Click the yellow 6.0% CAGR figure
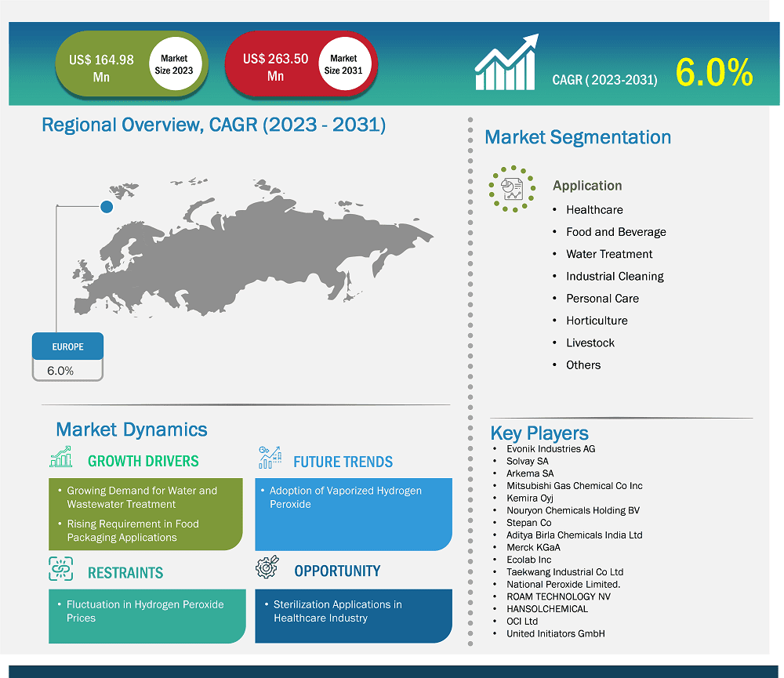Image resolution: width=784 pixels, height=678 pixels. (713, 73)
